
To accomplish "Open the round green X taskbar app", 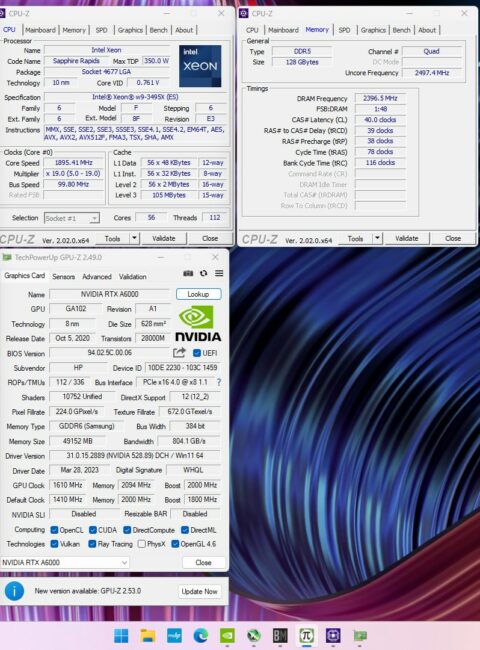I will click(254, 635).
